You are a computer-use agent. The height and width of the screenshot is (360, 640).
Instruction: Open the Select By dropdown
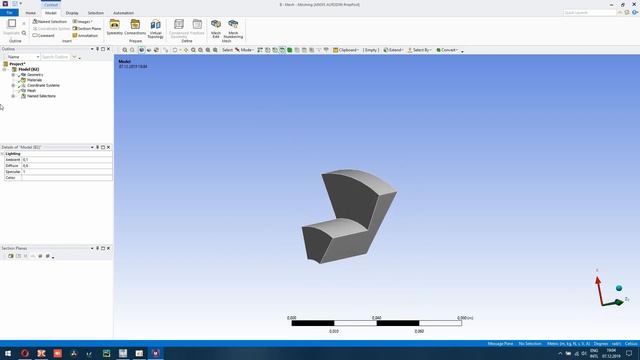420,50
